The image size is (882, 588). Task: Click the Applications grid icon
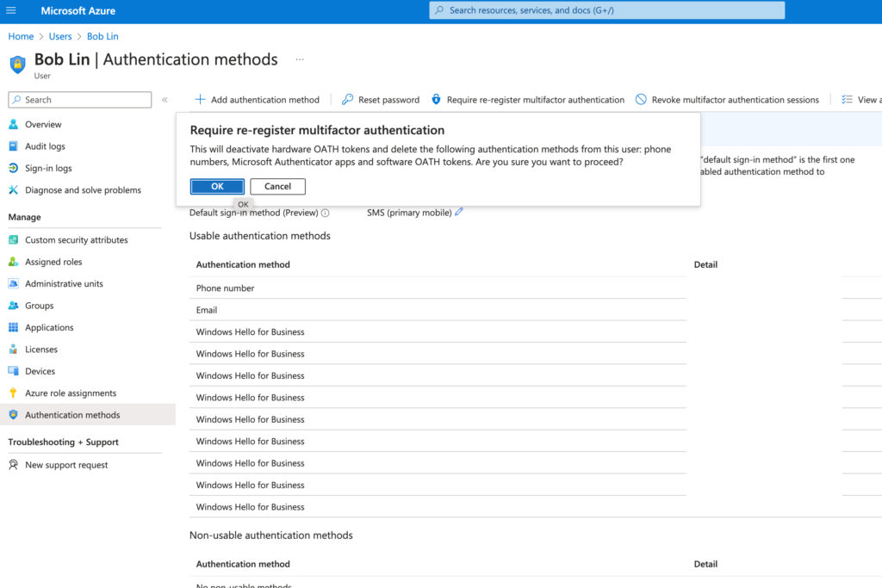pyautogui.click(x=14, y=327)
